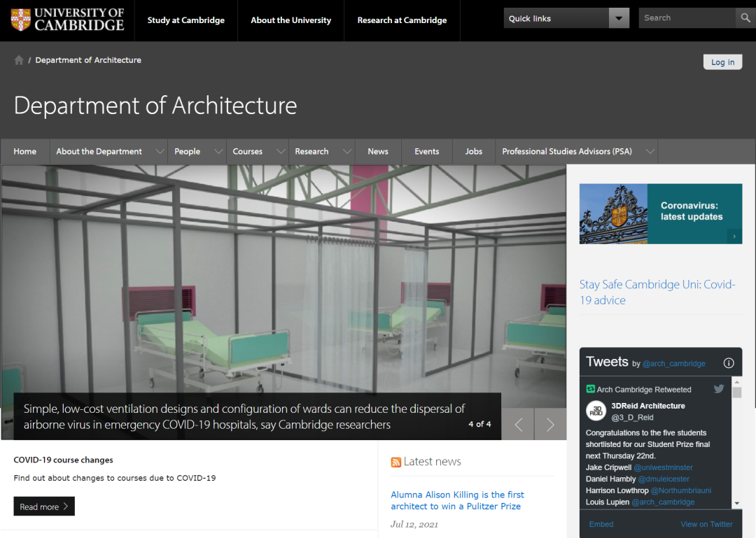
Task: Open the Twitter info icon next to Tweets
Action: [729, 363]
